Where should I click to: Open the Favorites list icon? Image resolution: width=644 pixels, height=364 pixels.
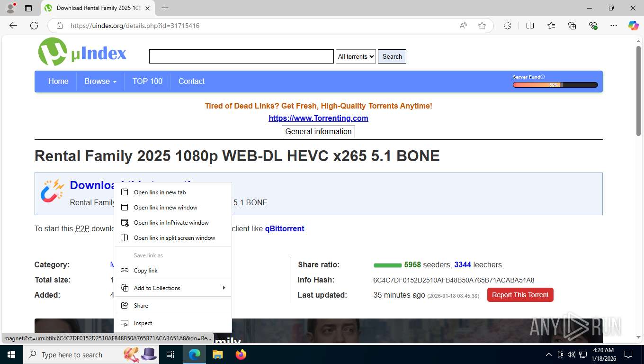[551, 26]
